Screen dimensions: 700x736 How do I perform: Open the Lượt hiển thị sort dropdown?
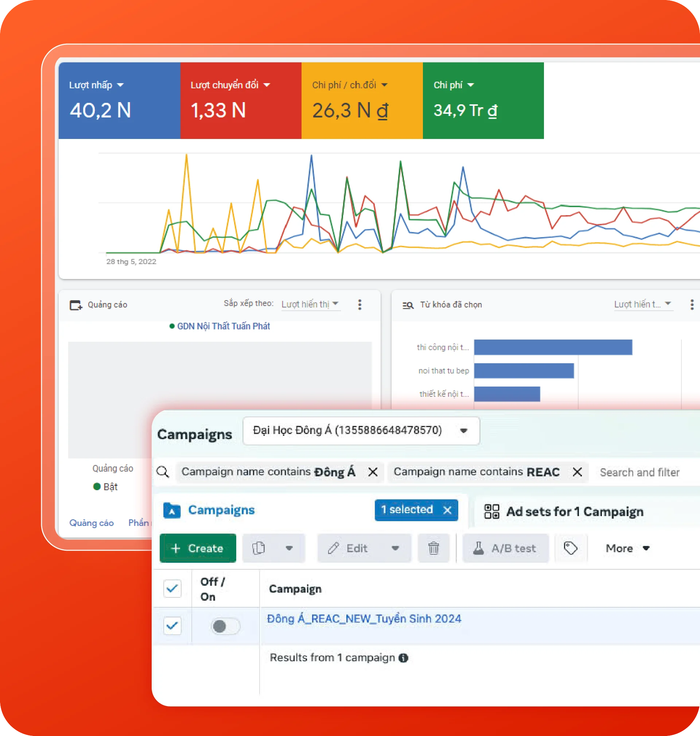pyautogui.click(x=311, y=304)
